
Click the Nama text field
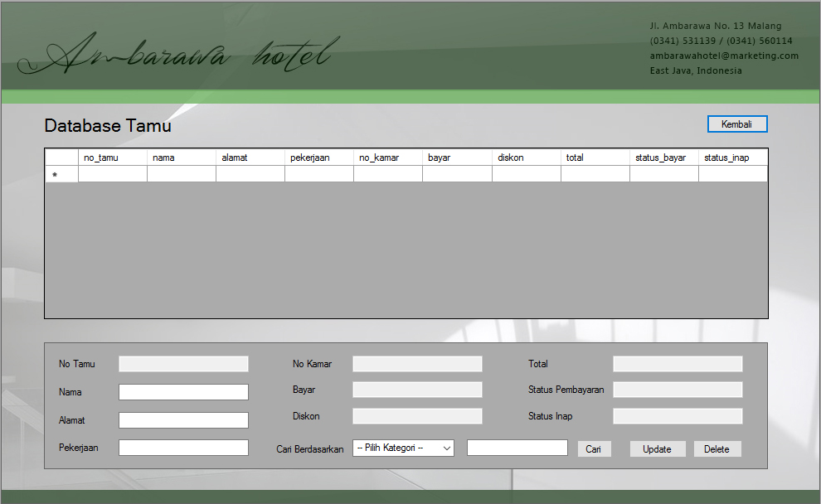183,392
